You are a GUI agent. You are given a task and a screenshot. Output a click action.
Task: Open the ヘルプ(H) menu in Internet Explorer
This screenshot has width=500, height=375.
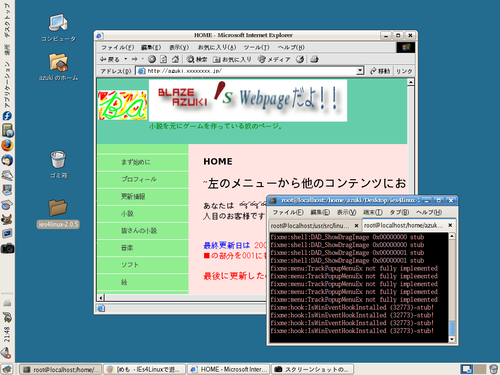coord(291,47)
